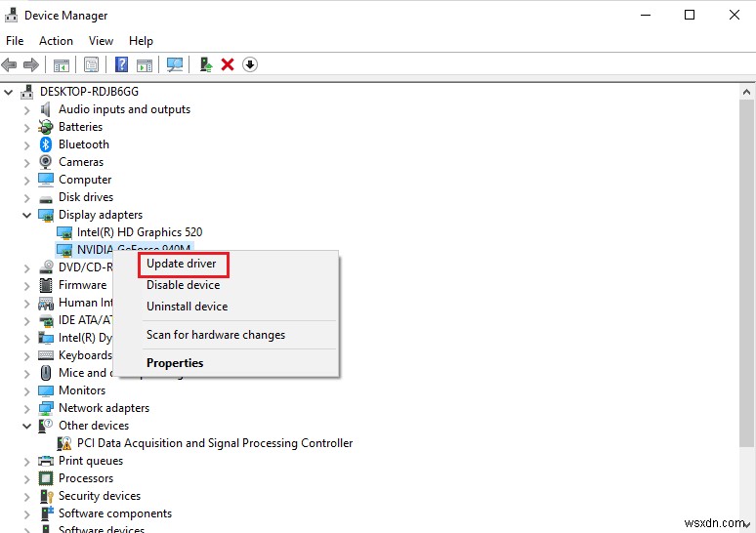
Task: Click the Device Manager title bar icon
Action: click(11, 15)
